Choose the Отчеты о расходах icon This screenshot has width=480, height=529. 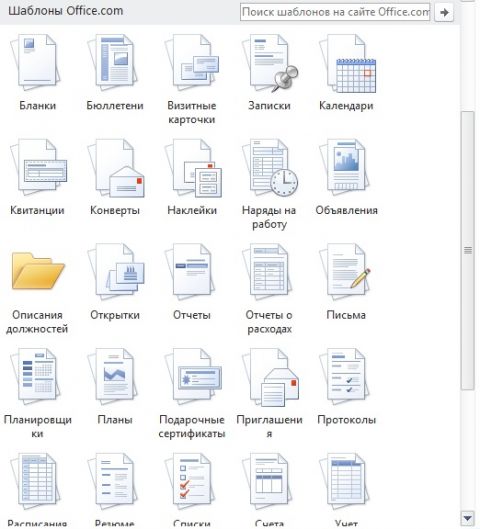point(267,272)
